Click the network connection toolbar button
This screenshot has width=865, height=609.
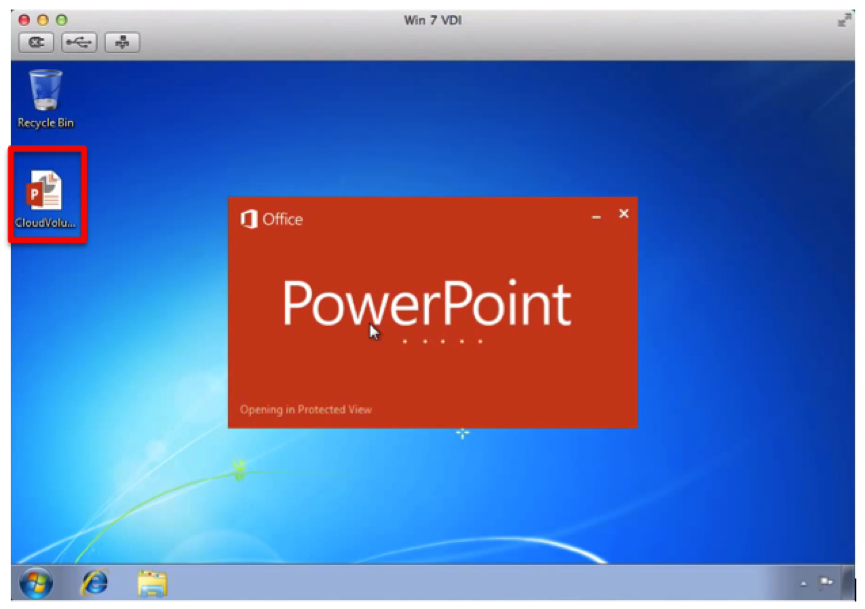[x=122, y=42]
